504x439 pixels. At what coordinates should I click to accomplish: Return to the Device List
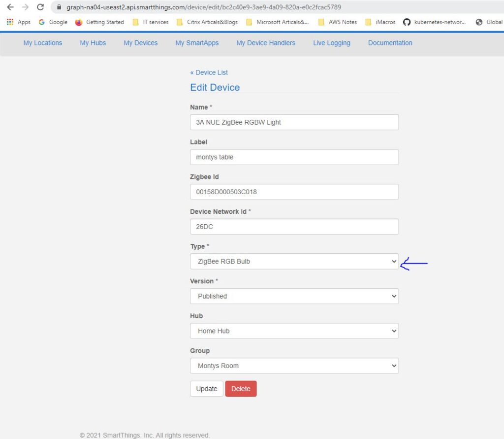(209, 72)
